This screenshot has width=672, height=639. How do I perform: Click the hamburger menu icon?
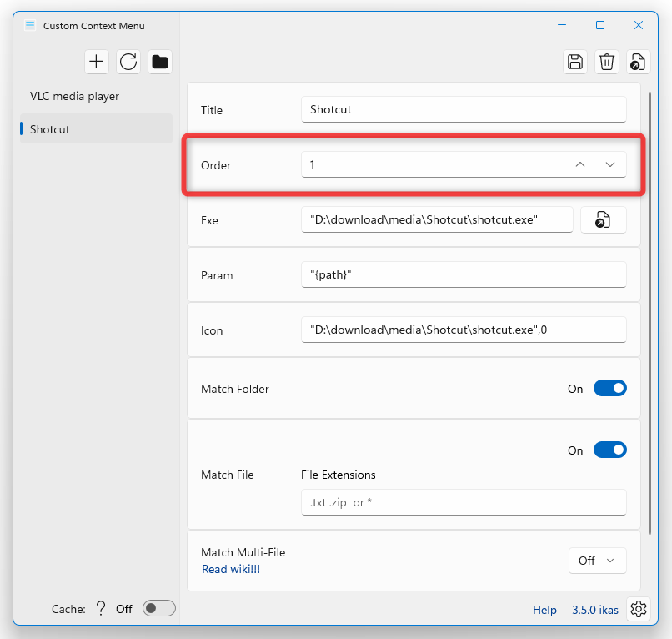[x=30, y=26]
